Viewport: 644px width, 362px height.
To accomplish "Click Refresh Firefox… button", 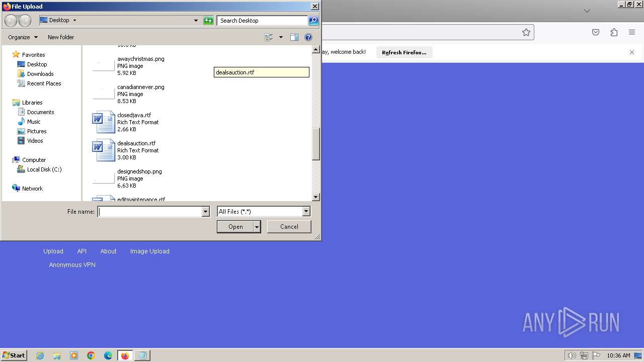I will coord(404,52).
